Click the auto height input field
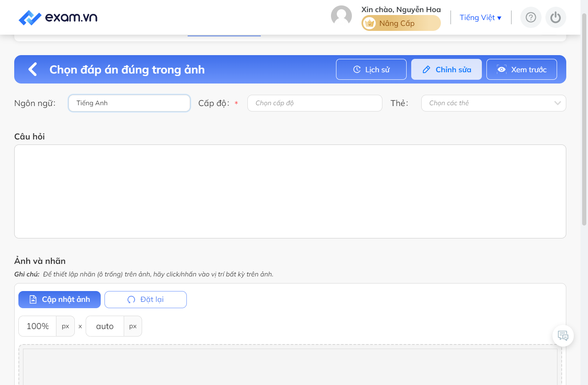This screenshot has height=385, width=588. pyautogui.click(x=105, y=326)
